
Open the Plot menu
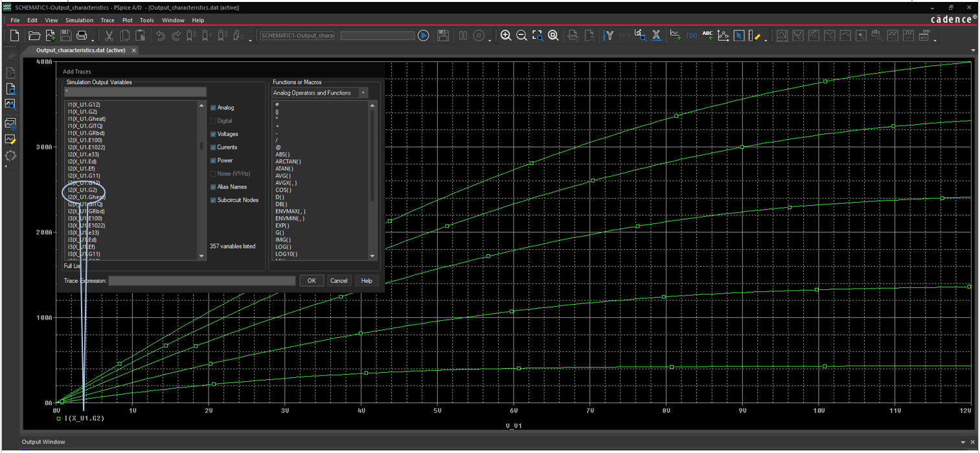[x=128, y=21]
